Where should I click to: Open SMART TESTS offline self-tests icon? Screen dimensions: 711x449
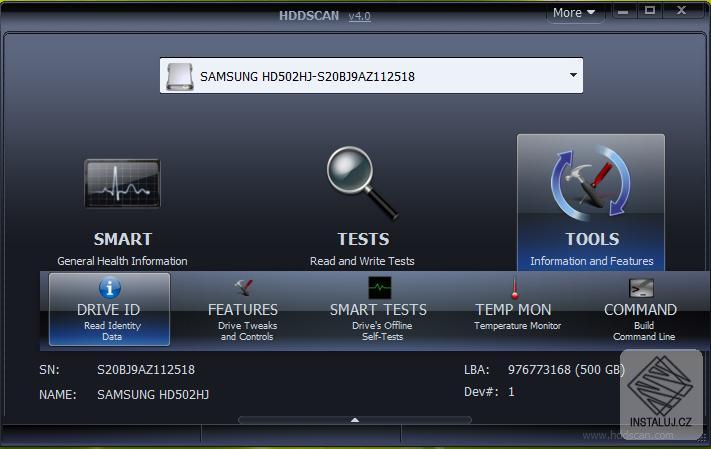click(x=380, y=288)
